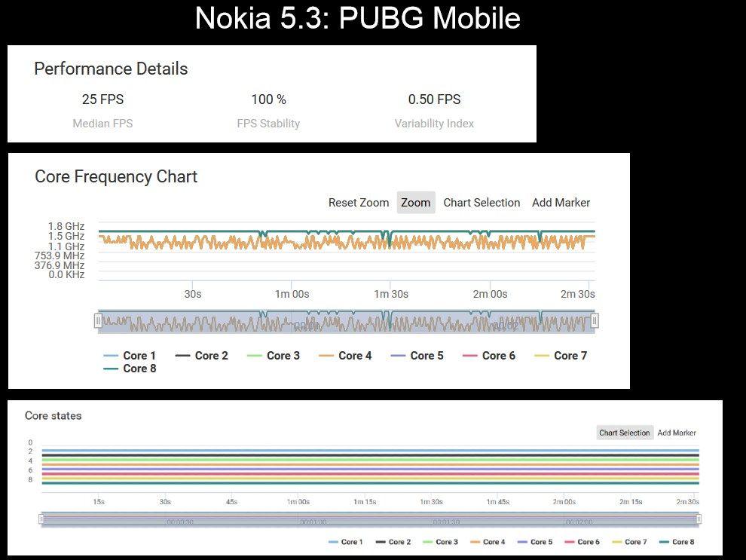Image resolution: width=746 pixels, height=560 pixels.
Task: Click left handle of frequency chart navigator
Action: (x=98, y=321)
